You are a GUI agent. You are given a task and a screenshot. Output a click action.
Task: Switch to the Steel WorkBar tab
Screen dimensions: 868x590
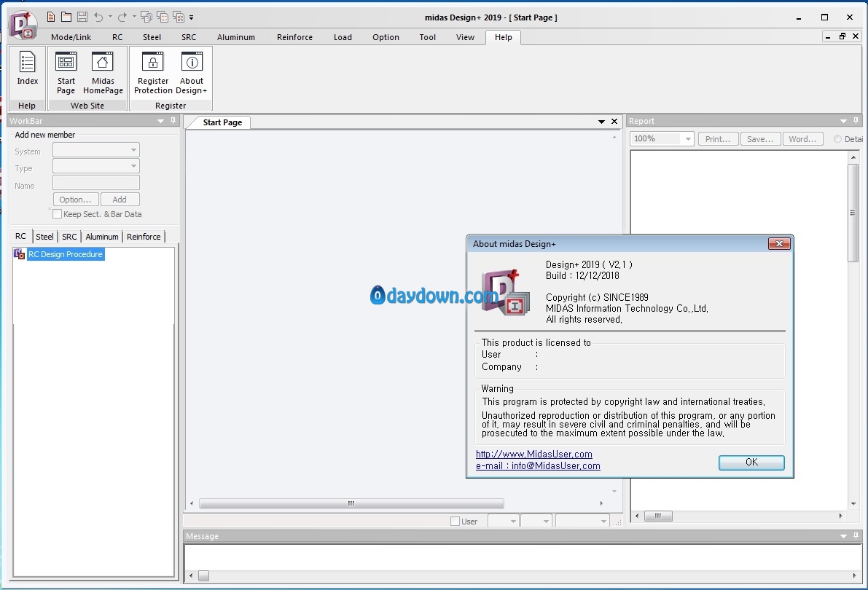tap(45, 236)
